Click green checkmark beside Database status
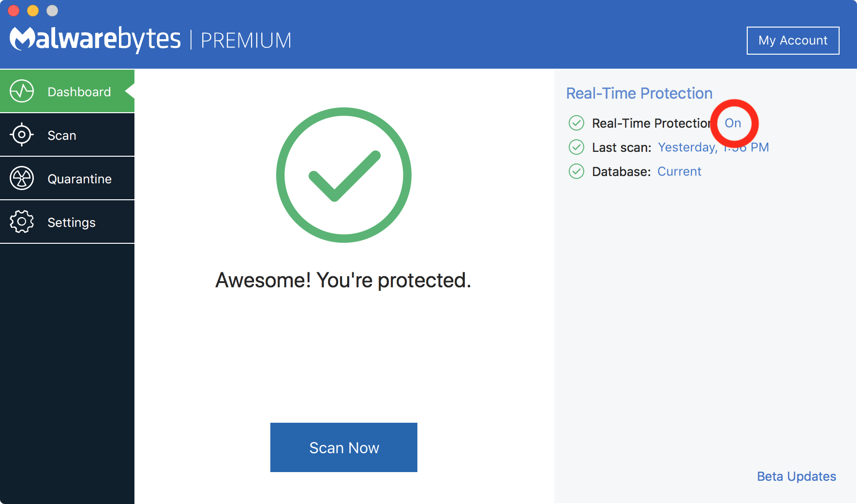Screen dimensions: 857x504 [x=576, y=171]
